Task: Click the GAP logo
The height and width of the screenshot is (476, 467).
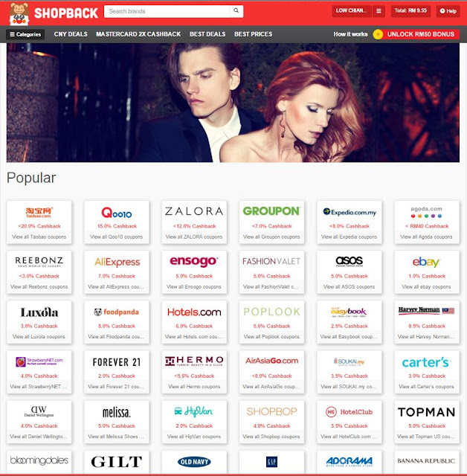Action: (271, 462)
